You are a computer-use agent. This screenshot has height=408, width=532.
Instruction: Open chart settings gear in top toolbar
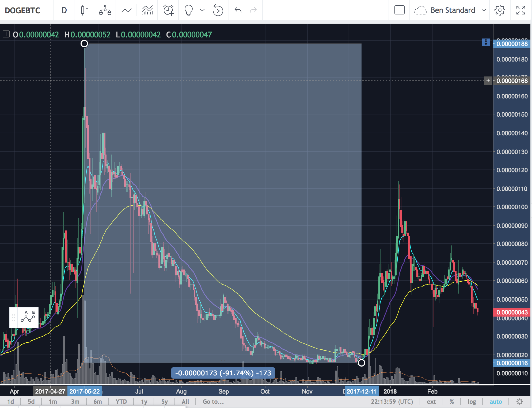point(500,10)
